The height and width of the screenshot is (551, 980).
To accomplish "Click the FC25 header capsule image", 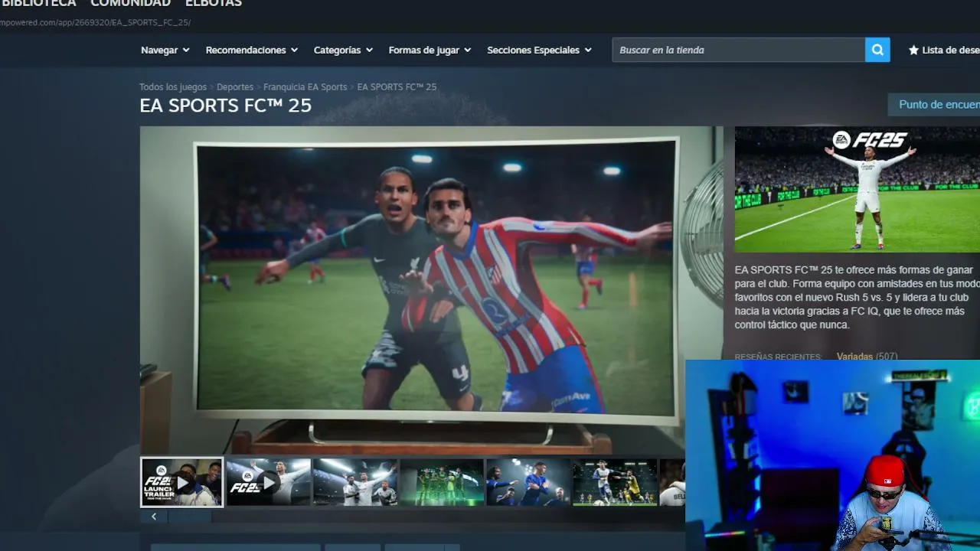I will pos(857,189).
